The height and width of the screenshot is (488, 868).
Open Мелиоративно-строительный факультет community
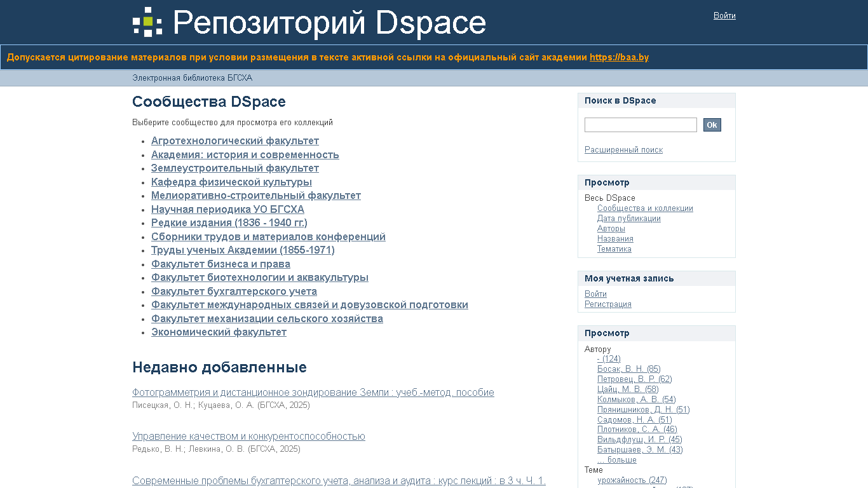[x=256, y=196]
